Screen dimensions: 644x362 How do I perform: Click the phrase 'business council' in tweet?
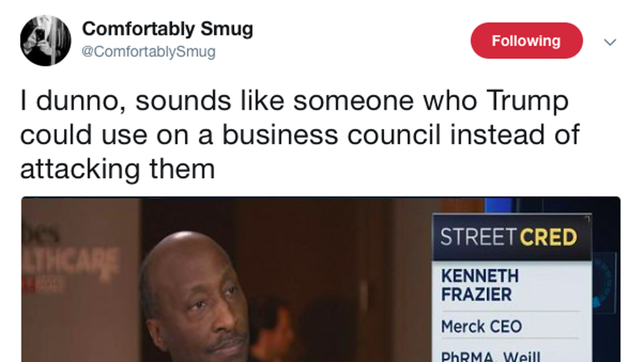331,135
